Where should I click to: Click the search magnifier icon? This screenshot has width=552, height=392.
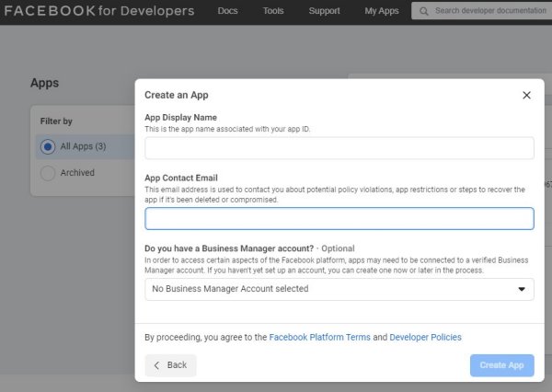click(x=423, y=11)
